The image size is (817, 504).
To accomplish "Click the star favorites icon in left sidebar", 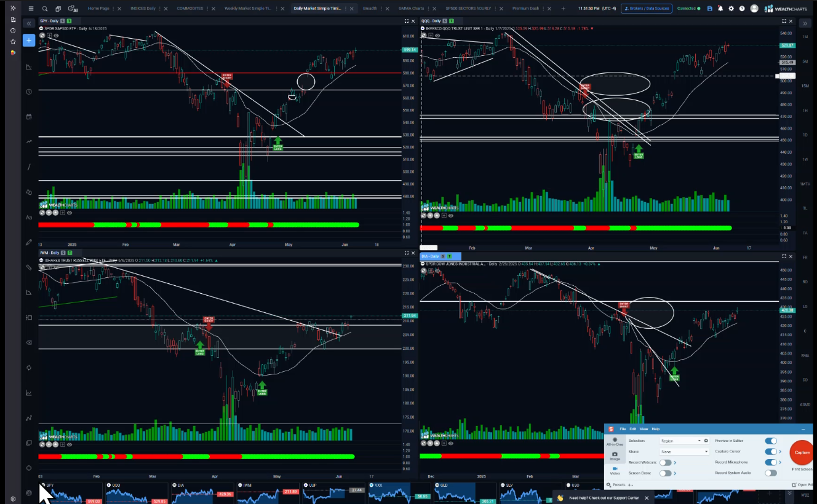I will 13,41.
